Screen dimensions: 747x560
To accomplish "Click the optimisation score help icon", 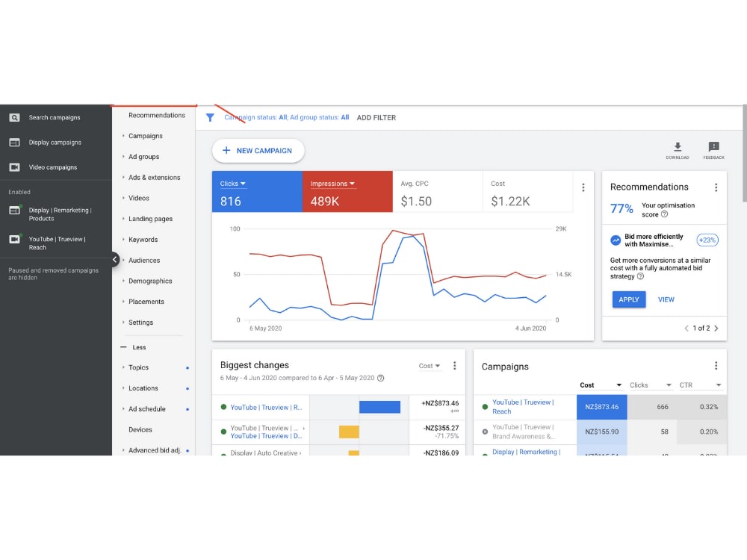I will click(x=665, y=214).
